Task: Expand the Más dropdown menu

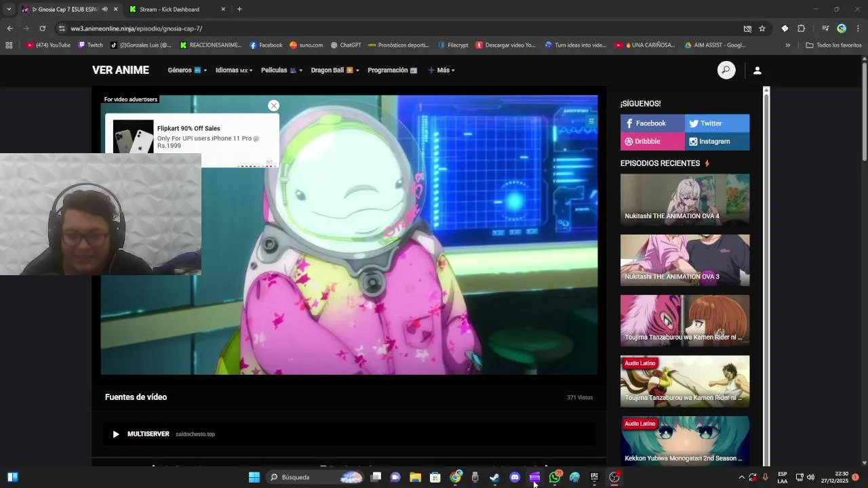Action: (441, 70)
